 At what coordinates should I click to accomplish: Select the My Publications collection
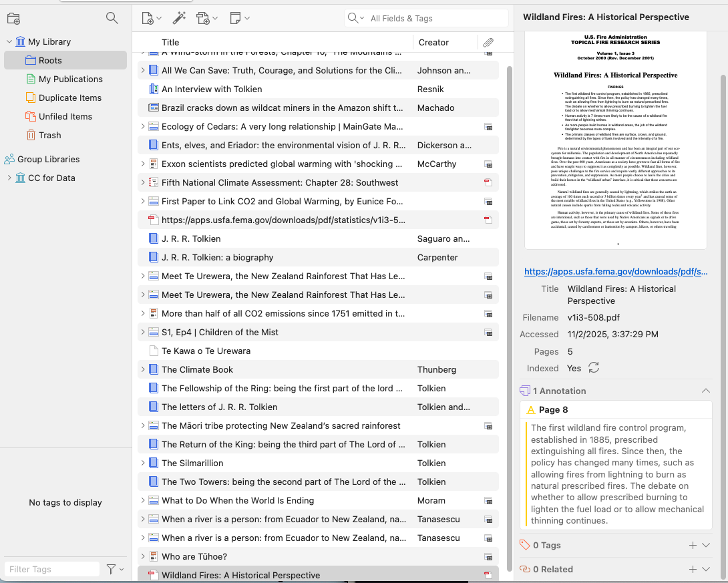click(x=70, y=79)
